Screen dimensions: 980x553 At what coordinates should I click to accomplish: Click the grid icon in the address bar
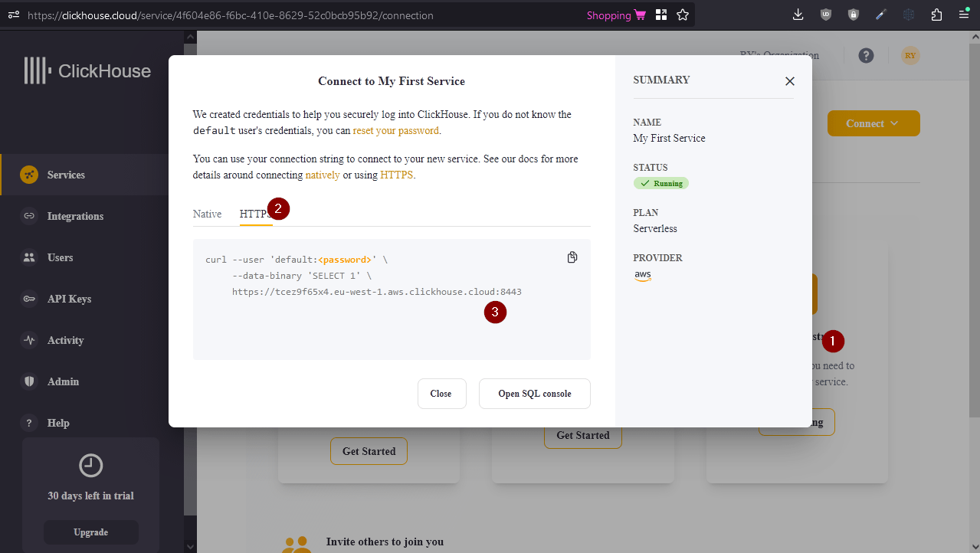coord(660,15)
